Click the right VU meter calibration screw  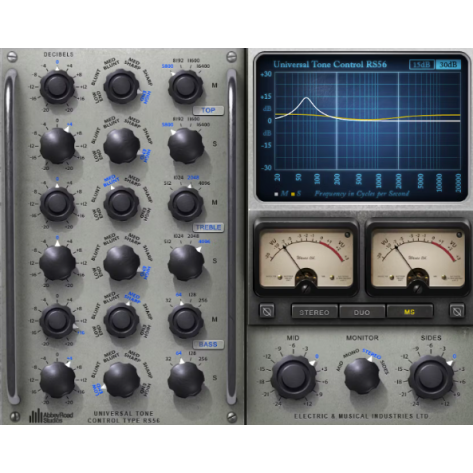coord(418,288)
